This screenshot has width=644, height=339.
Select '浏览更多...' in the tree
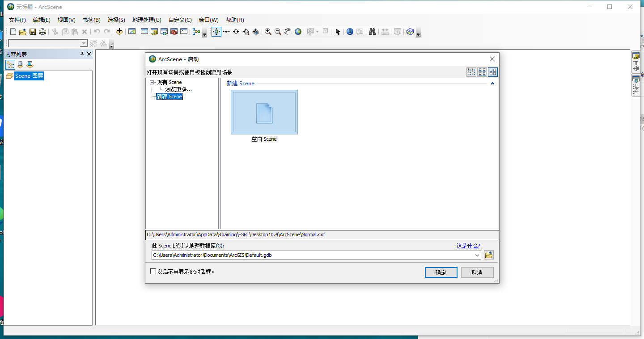point(178,89)
